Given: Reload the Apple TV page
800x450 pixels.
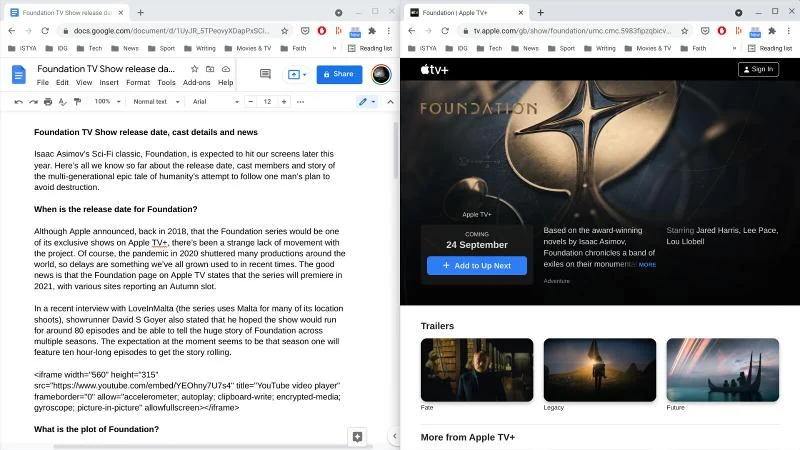Looking at the screenshot, I should point(445,31).
